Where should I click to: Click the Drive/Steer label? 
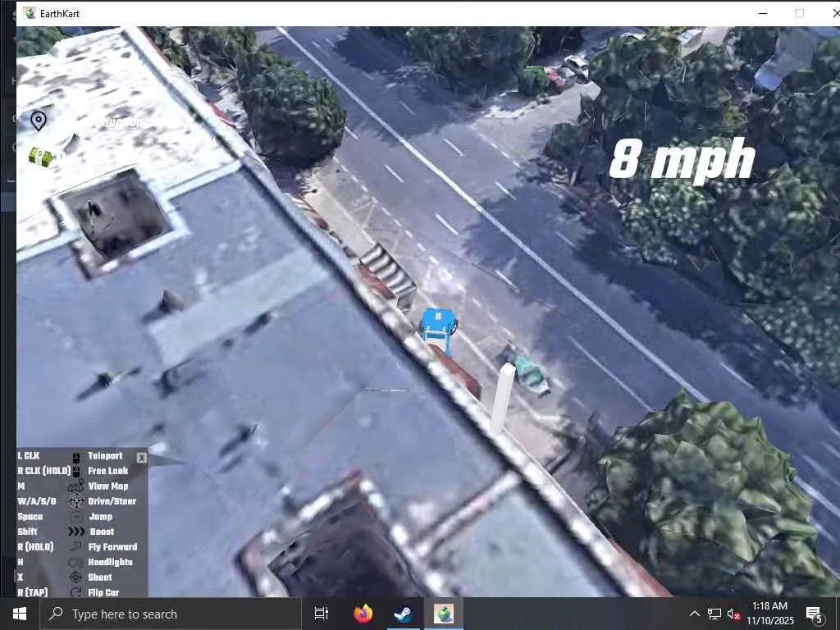point(112,501)
